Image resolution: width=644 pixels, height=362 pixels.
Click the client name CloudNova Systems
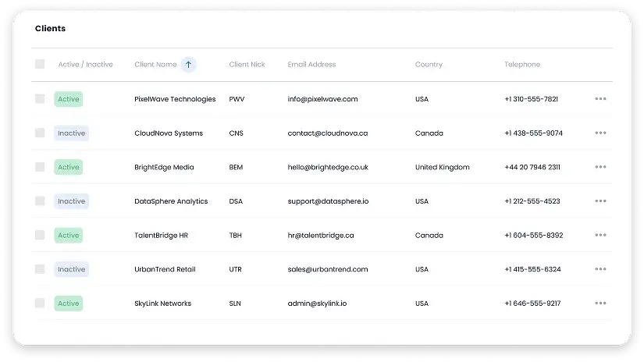(169, 133)
